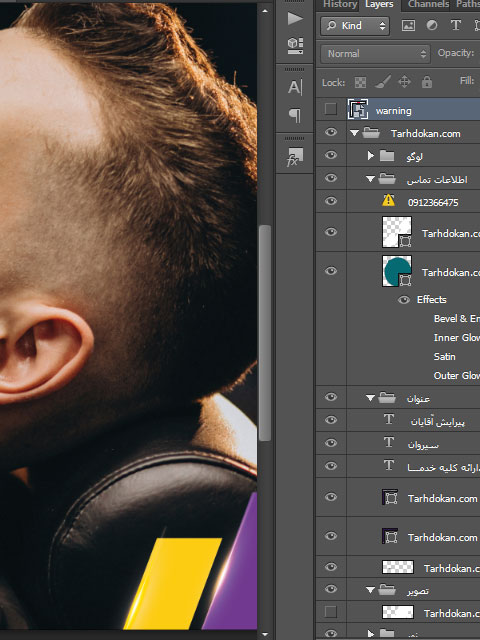Screen dimensions: 480x640
Task: Lock layer position move icon
Action: [404, 82]
